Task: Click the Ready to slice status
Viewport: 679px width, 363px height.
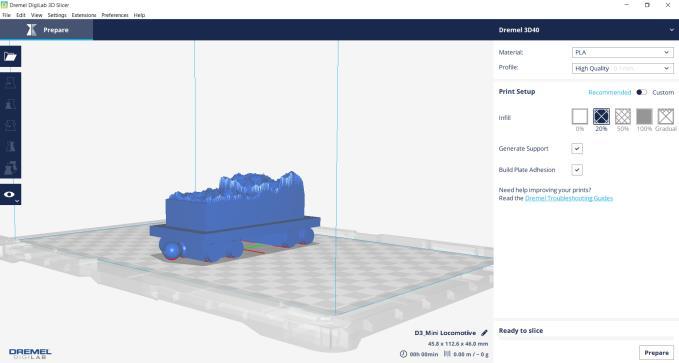Action: [x=521, y=331]
